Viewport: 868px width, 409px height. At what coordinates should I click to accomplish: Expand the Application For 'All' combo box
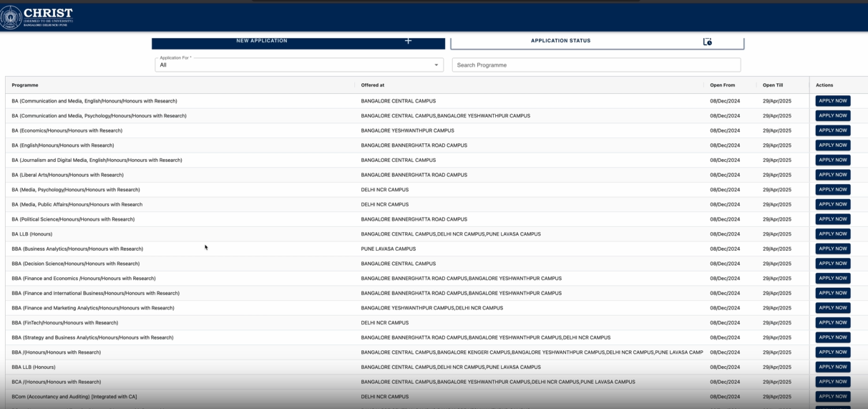point(298,64)
